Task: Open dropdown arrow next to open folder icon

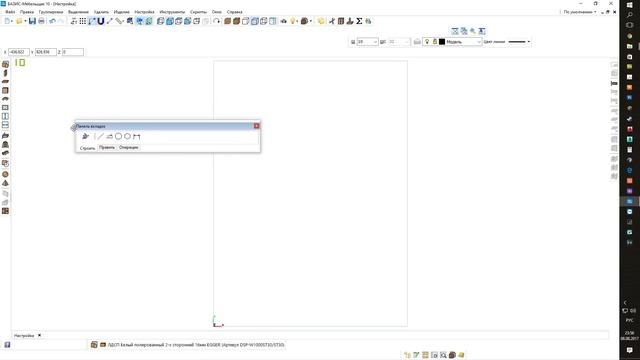Action: tap(25, 21)
